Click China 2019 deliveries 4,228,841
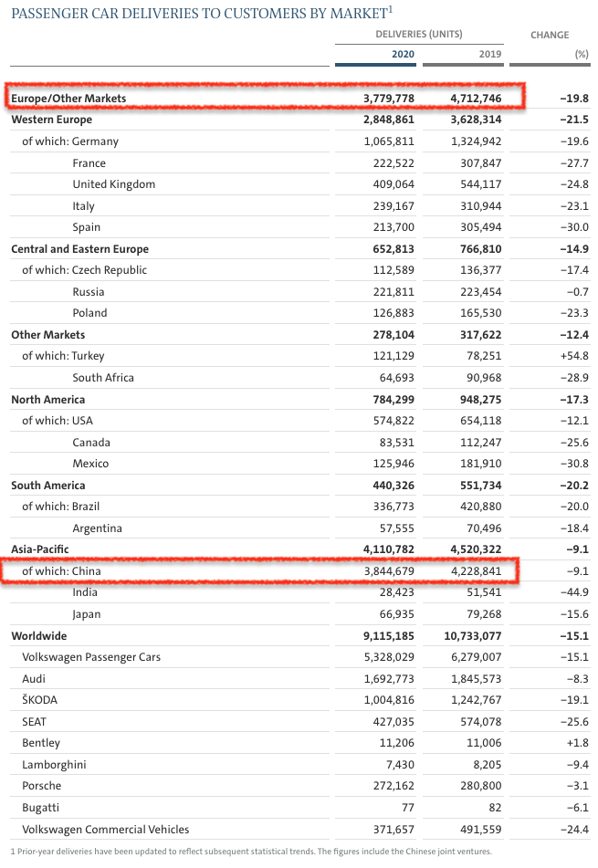 pos(477,571)
